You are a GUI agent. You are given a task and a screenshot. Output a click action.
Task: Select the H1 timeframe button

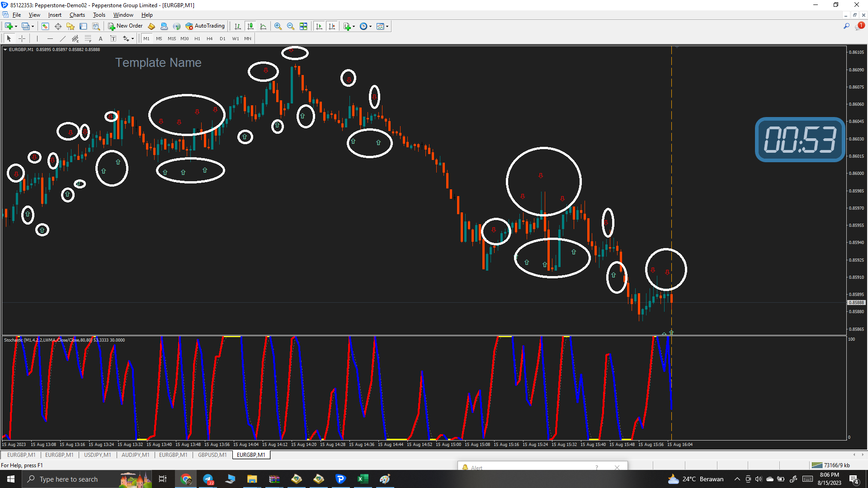197,38
